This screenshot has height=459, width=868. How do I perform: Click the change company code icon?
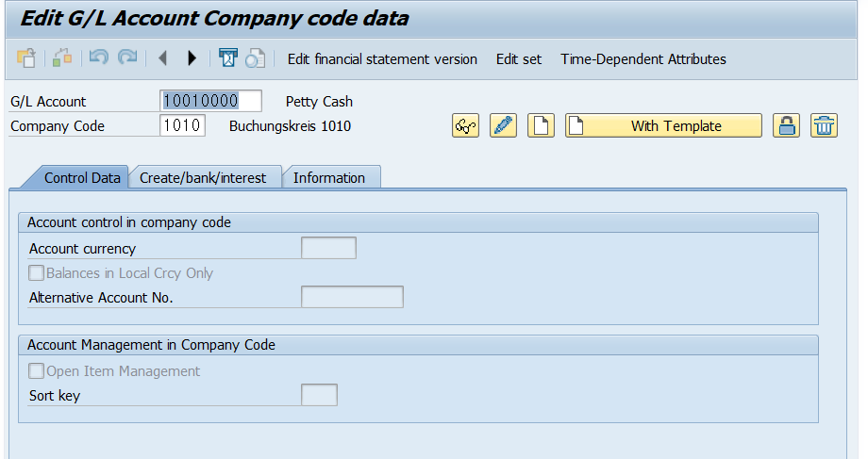(x=62, y=57)
